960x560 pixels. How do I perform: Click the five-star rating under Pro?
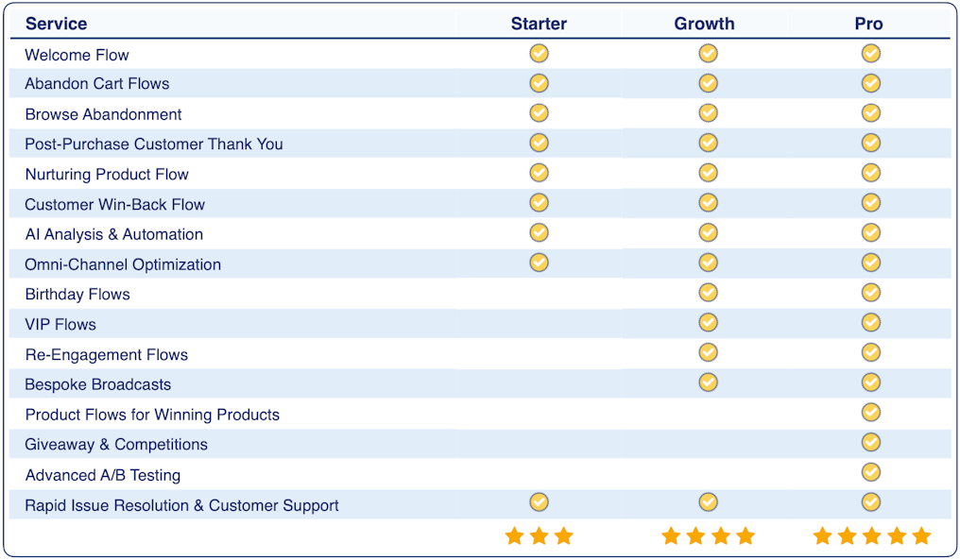point(871,536)
